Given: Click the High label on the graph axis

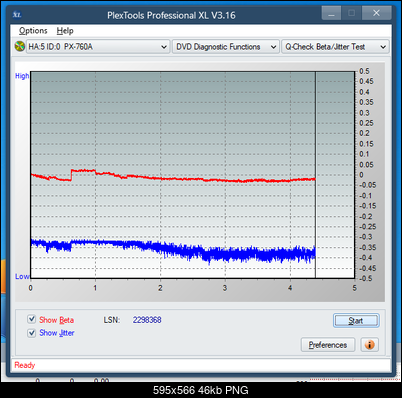Looking at the screenshot, I should tap(22, 76).
